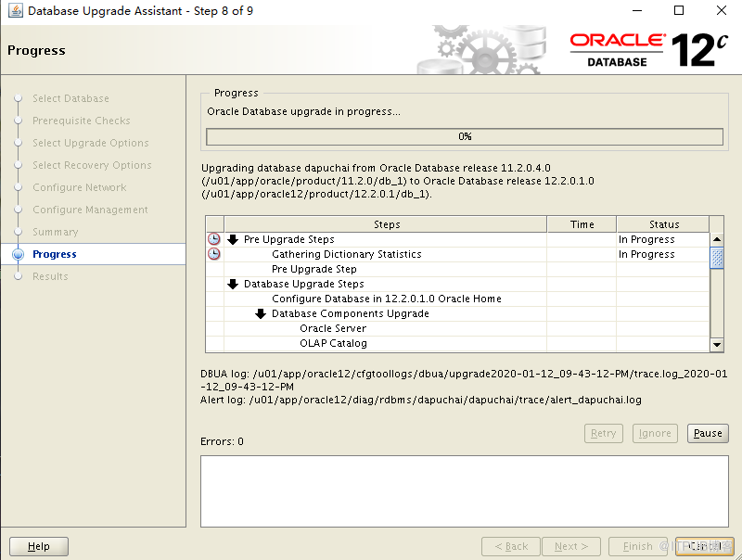Open the Help button
The height and width of the screenshot is (560, 742).
(39, 546)
